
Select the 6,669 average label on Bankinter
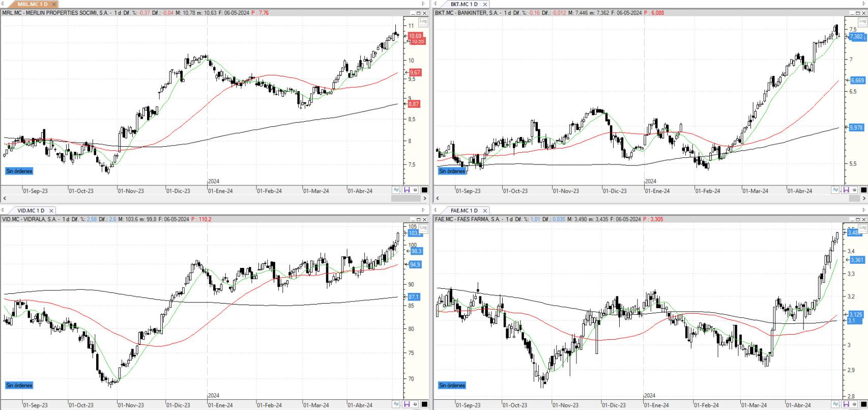click(857, 80)
